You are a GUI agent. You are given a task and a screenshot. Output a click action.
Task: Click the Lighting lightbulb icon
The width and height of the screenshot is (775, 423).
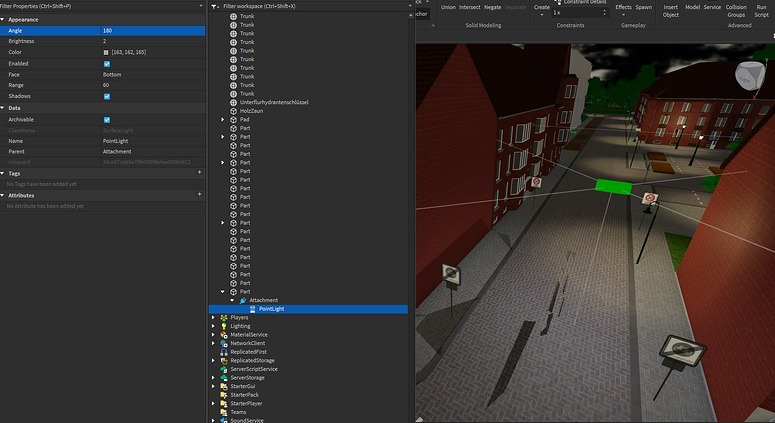click(x=224, y=326)
